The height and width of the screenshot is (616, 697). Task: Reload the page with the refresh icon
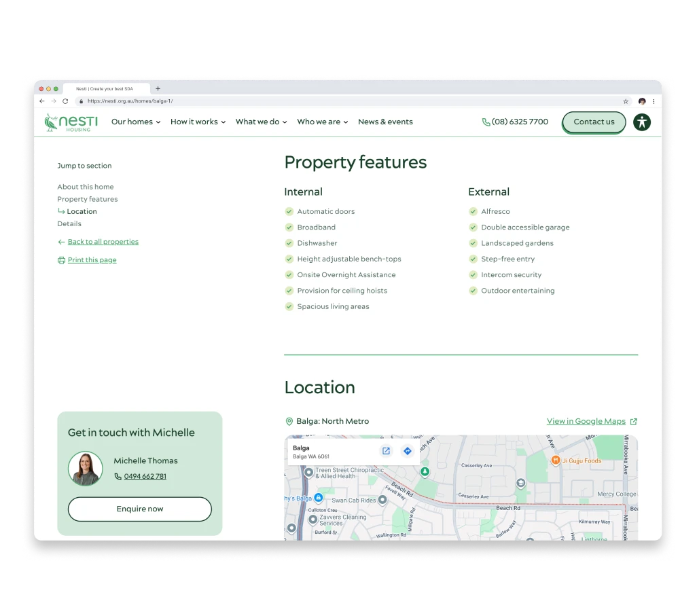65,101
